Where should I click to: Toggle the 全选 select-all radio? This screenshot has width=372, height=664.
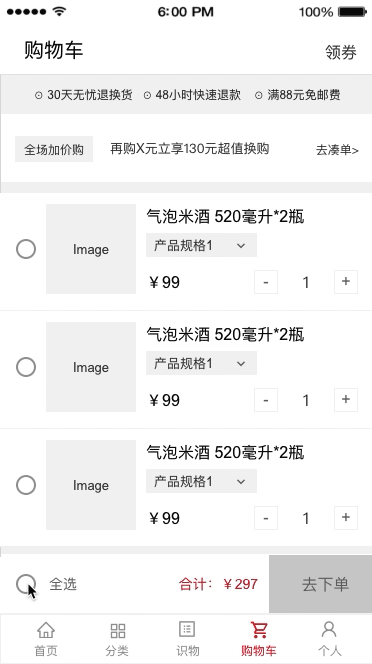tap(26, 584)
